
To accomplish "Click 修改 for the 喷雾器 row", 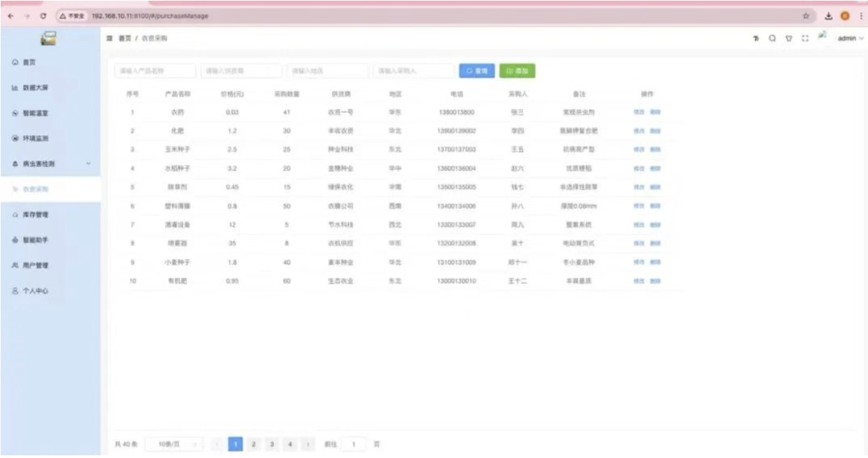I will coord(639,243).
